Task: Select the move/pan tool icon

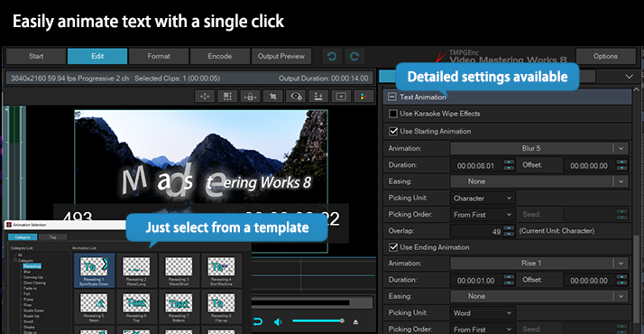Action: pyautogui.click(x=205, y=97)
